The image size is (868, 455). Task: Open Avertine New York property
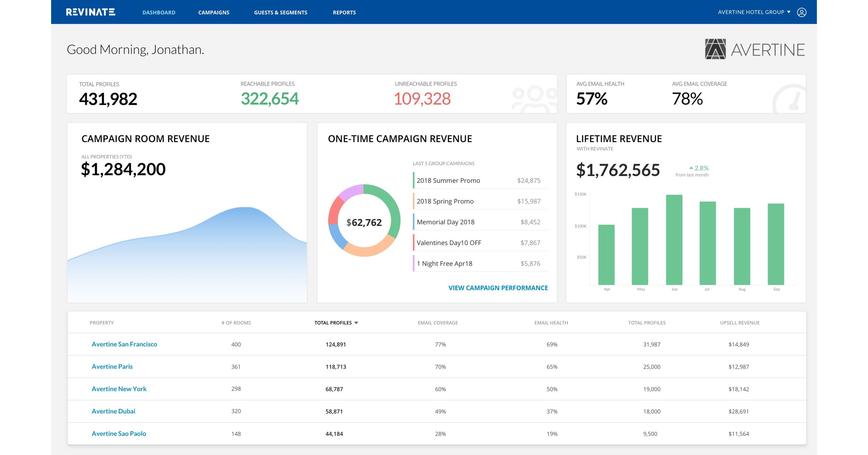[119, 389]
